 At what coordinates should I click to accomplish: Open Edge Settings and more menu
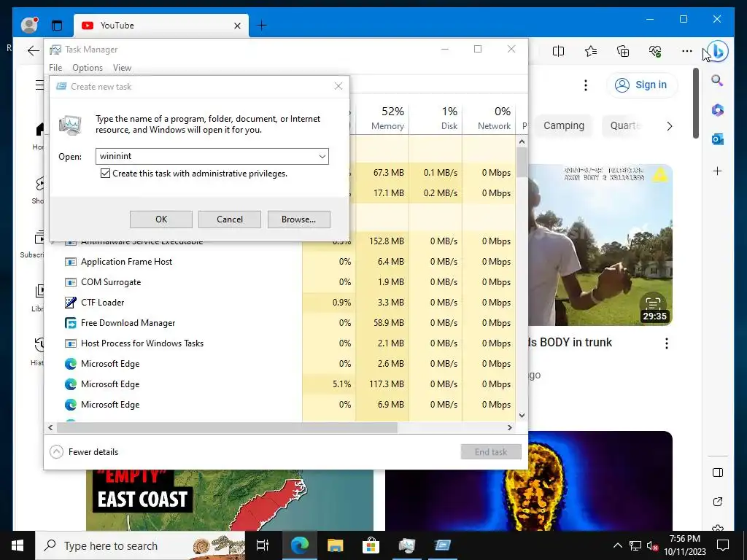[686, 51]
